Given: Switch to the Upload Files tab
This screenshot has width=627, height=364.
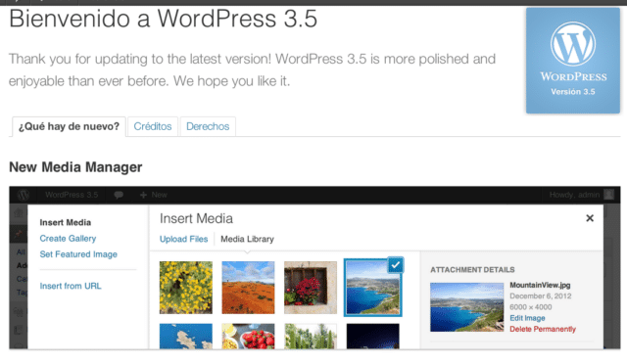Looking at the screenshot, I should [x=183, y=239].
